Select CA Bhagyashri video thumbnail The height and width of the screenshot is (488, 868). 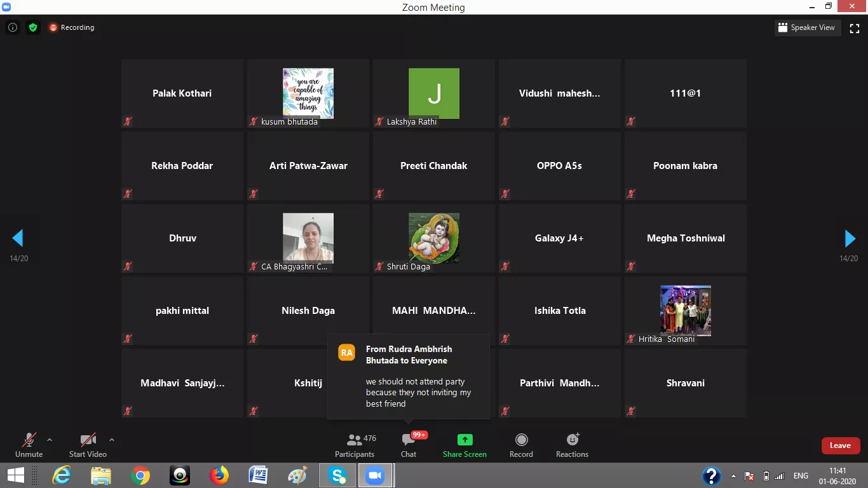[x=308, y=238]
